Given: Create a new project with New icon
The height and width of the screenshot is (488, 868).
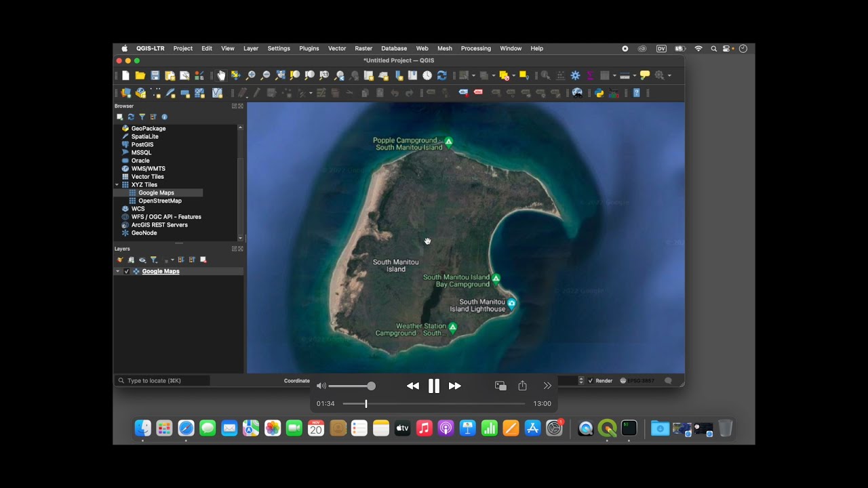Looking at the screenshot, I should [x=126, y=75].
